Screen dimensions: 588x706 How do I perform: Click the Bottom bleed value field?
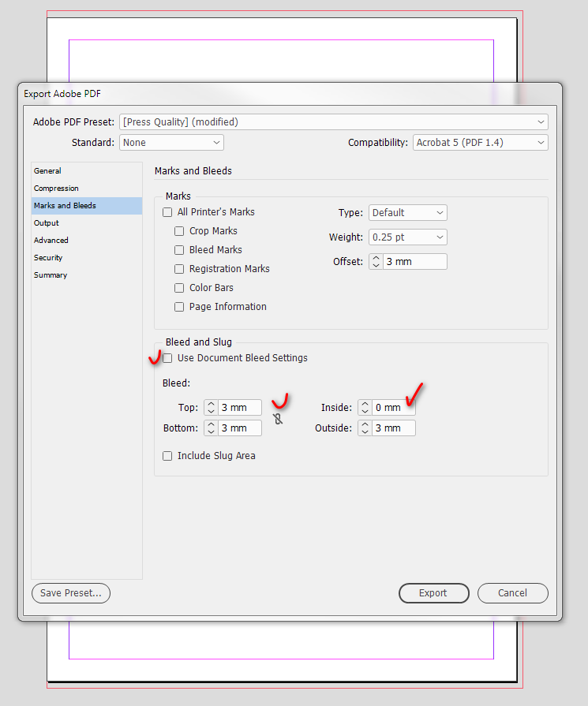click(x=240, y=428)
